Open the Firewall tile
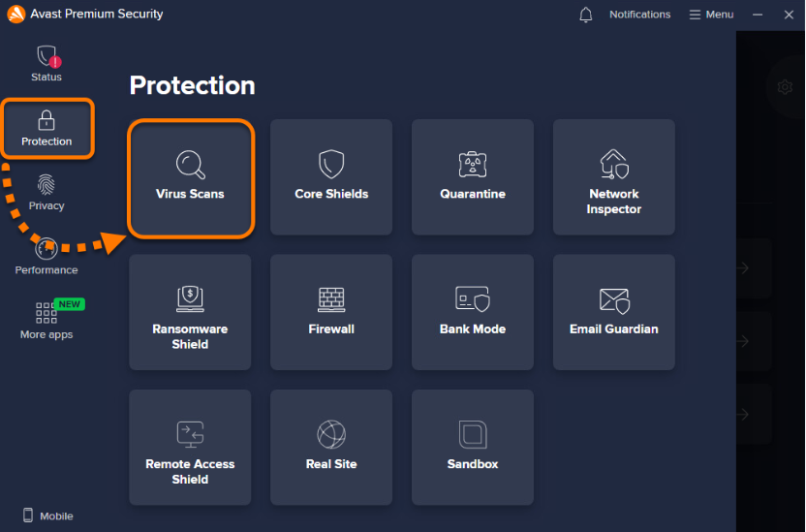 click(331, 313)
